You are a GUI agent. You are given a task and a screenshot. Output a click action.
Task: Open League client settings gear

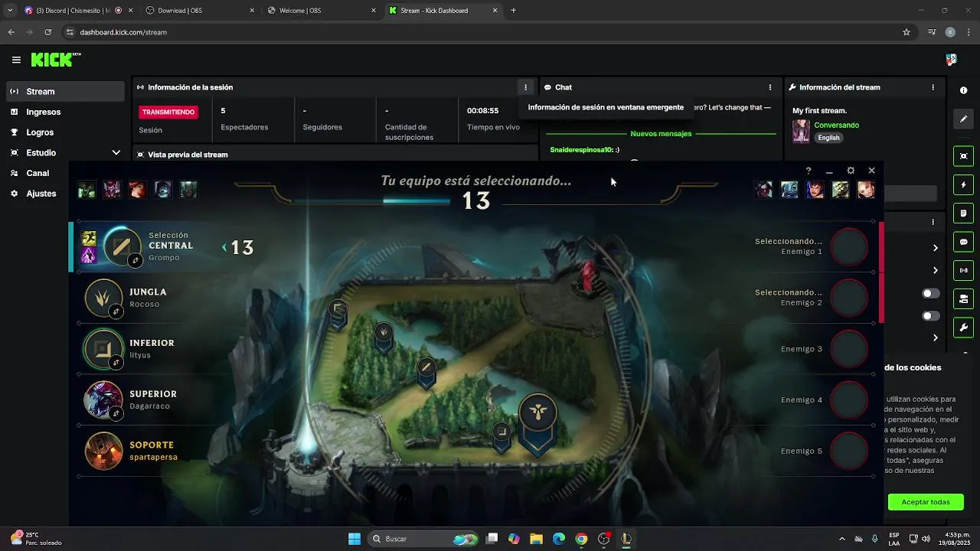click(851, 171)
